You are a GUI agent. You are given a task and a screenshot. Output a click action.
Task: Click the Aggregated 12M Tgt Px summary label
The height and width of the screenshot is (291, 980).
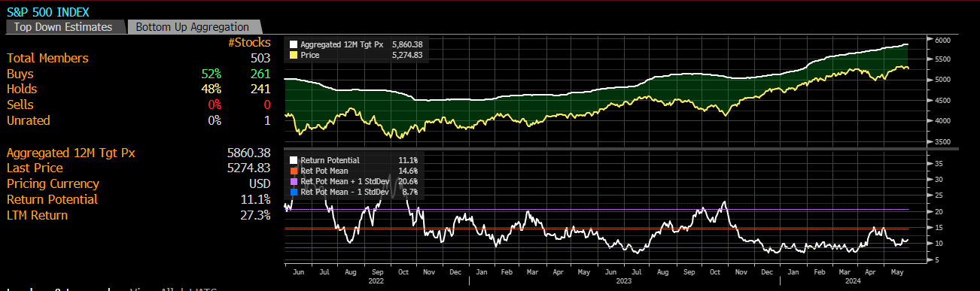71,153
